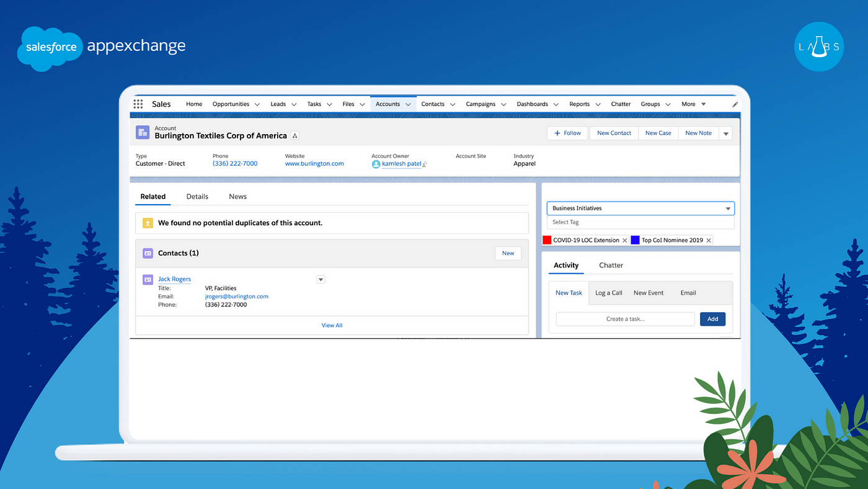Viewport: 868px width, 489px height.
Task: Click the Add task button
Action: point(713,319)
